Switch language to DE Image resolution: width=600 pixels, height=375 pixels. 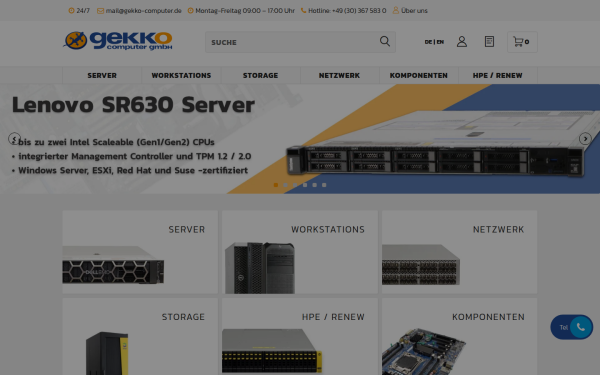(x=428, y=42)
